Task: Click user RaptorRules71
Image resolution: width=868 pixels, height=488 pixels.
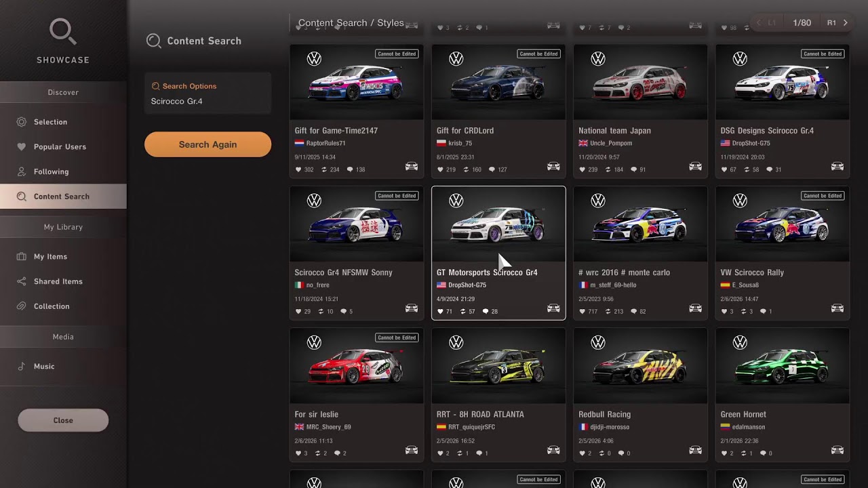Action: 325,143
